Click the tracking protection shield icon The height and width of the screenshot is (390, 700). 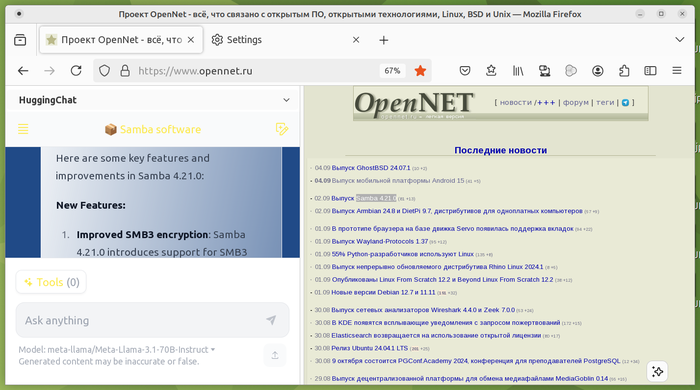coord(104,71)
